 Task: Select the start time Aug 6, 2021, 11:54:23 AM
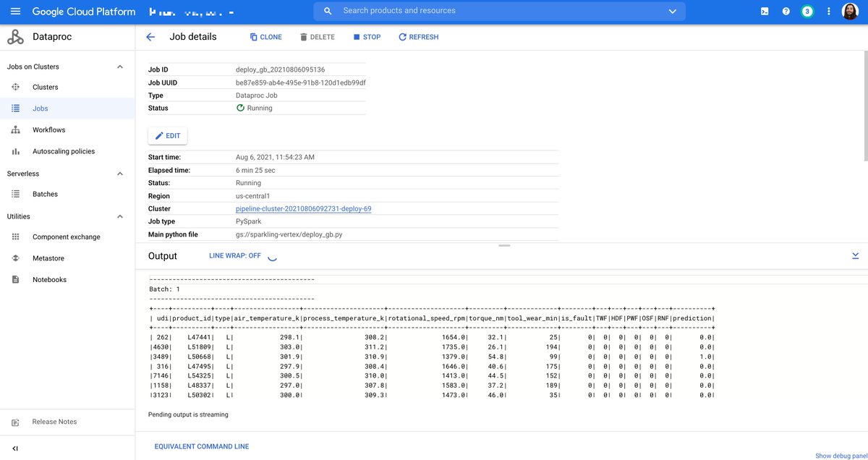point(275,158)
